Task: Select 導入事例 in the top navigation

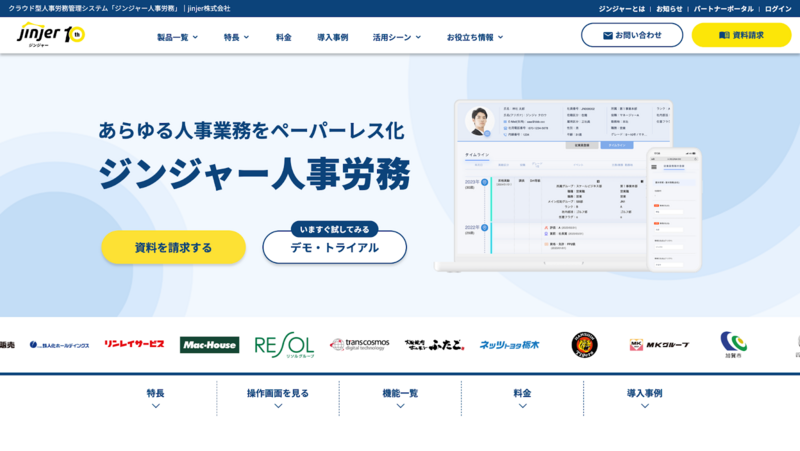Action: click(x=333, y=37)
